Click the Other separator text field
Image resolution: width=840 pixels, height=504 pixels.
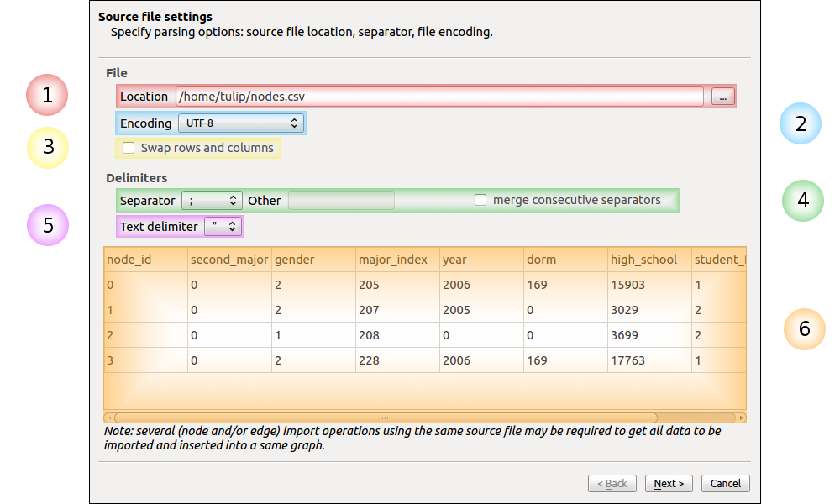click(x=341, y=201)
